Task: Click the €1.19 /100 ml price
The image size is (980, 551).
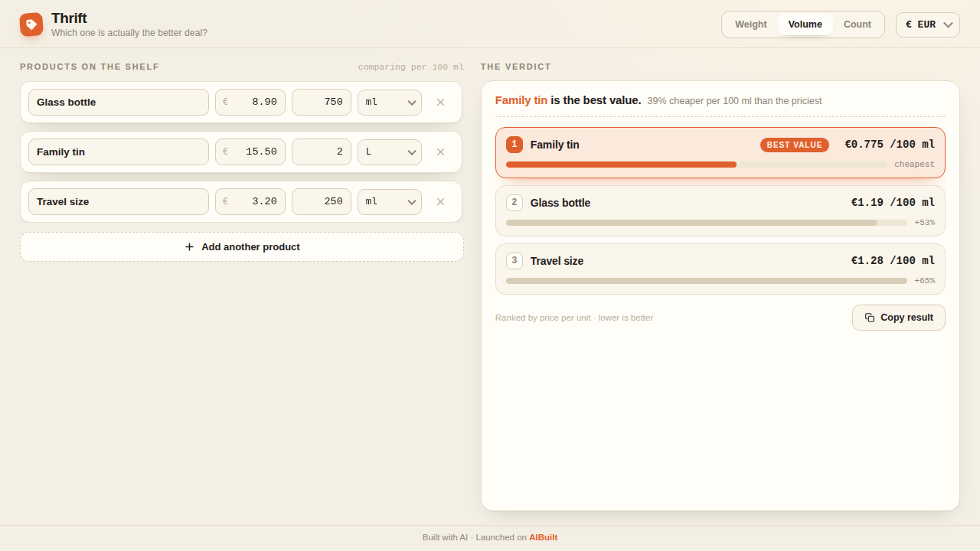Action: point(893,202)
